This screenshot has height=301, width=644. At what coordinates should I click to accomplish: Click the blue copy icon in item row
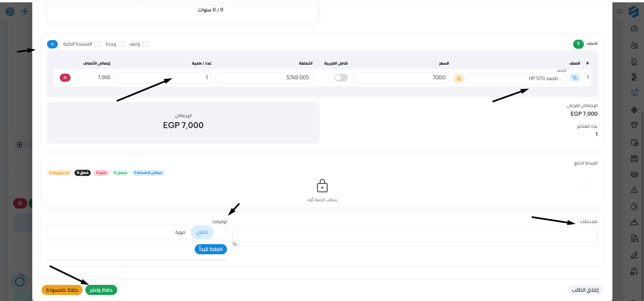(x=574, y=78)
